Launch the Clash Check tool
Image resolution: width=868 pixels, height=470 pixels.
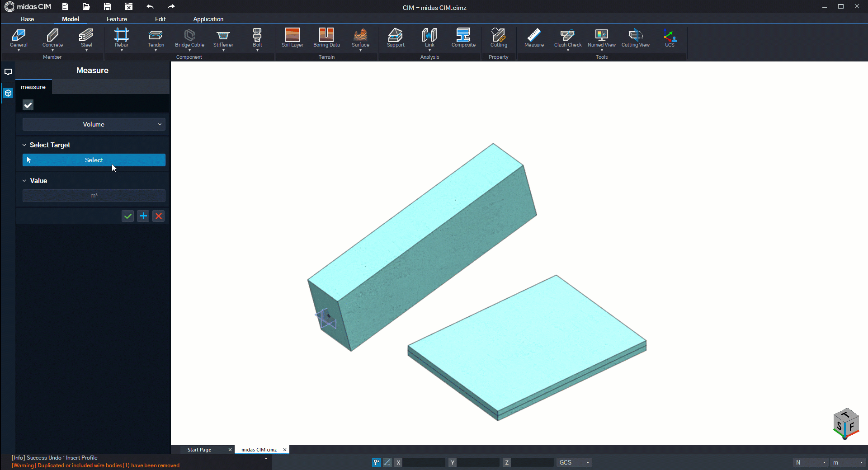(x=568, y=38)
